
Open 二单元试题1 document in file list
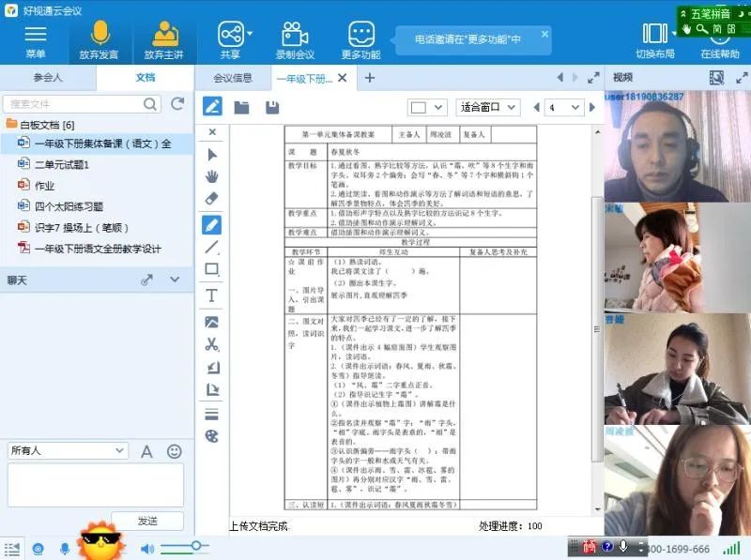point(61,164)
